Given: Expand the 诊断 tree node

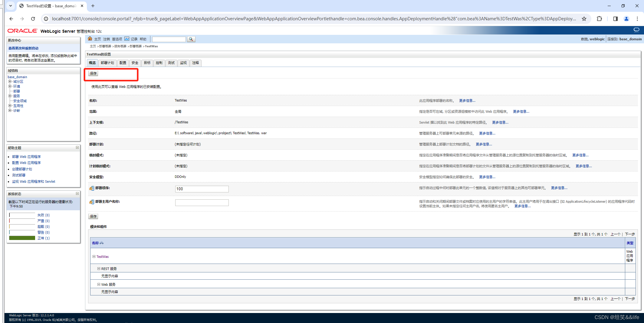Looking at the screenshot, I should (10, 111).
